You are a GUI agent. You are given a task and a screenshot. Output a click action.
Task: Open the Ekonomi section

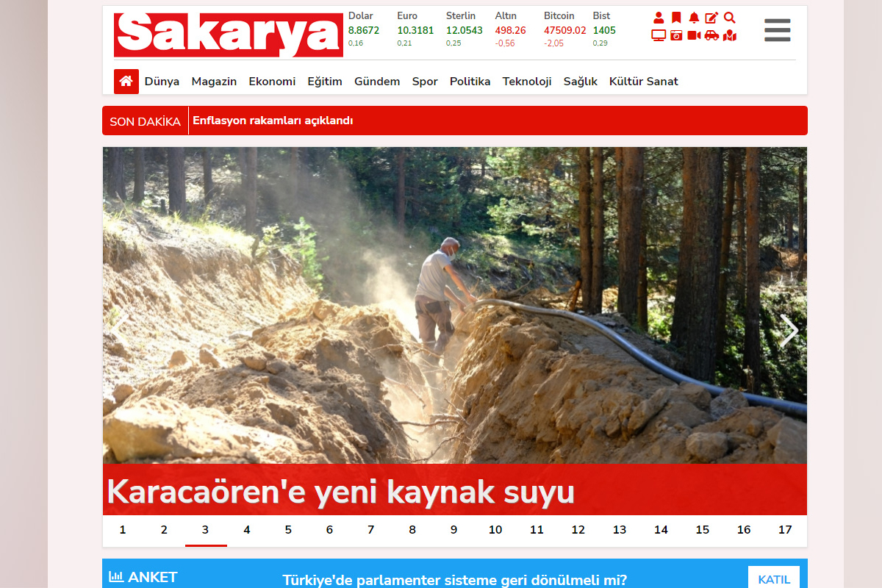272,82
